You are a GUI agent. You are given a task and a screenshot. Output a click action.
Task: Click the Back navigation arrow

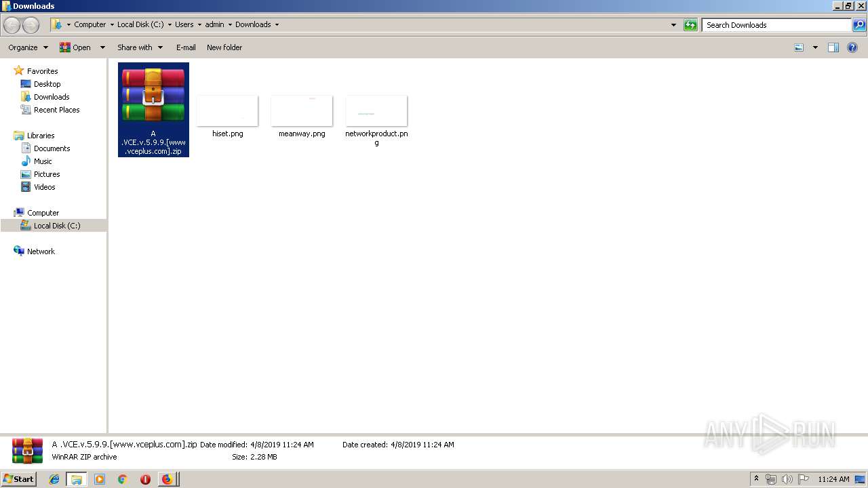12,25
